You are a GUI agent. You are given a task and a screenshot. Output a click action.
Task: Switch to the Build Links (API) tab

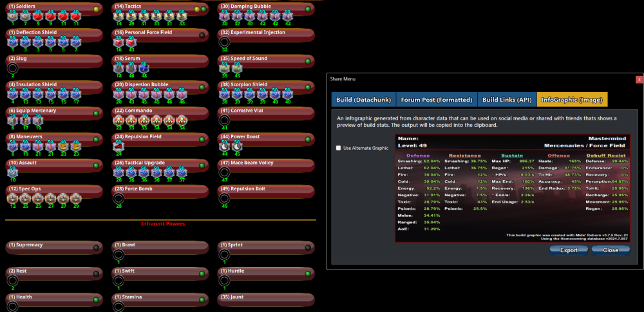(506, 100)
